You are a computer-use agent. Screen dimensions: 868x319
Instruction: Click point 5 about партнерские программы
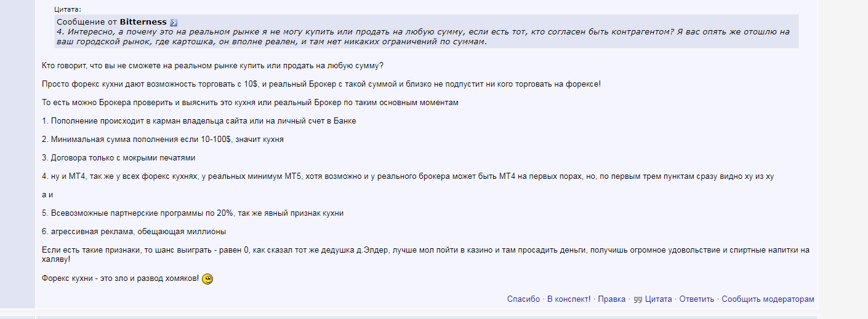[x=193, y=213]
